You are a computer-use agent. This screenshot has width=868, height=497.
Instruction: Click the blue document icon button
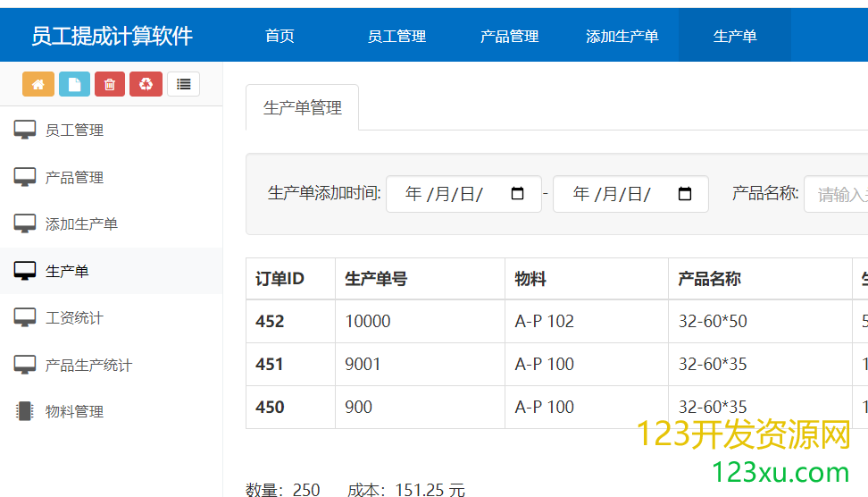[x=74, y=84]
